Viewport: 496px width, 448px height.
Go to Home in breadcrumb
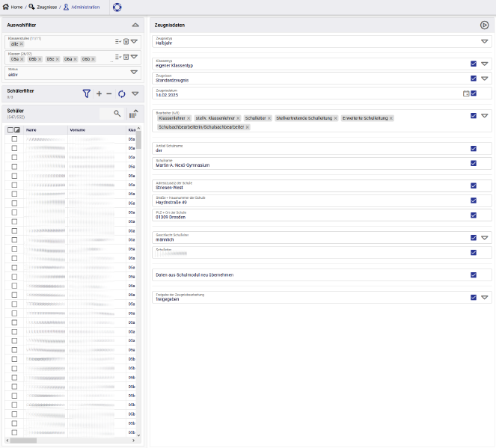(13, 7)
